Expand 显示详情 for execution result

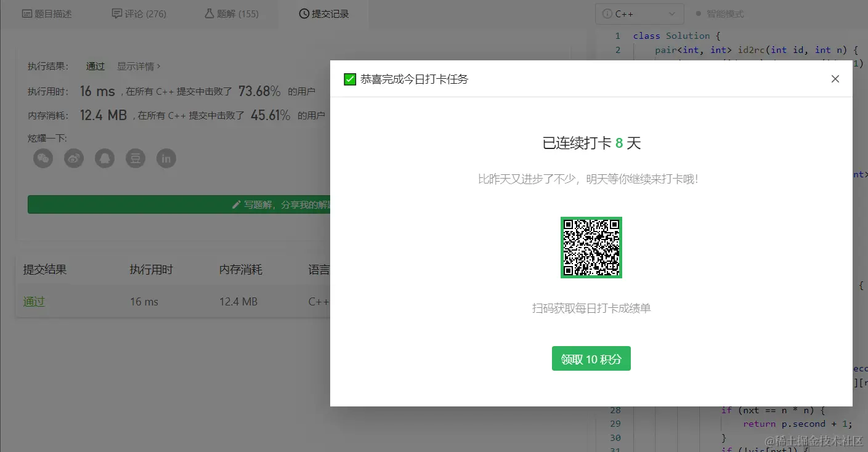(x=139, y=66)
